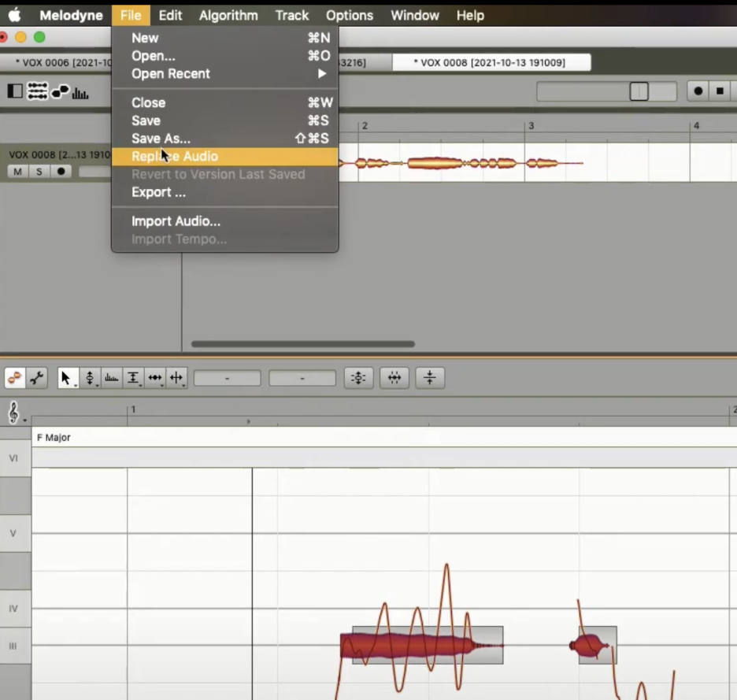Select the Note Separation tool
This screenshot has height=700, width=737.
click(x=176, y=377)
